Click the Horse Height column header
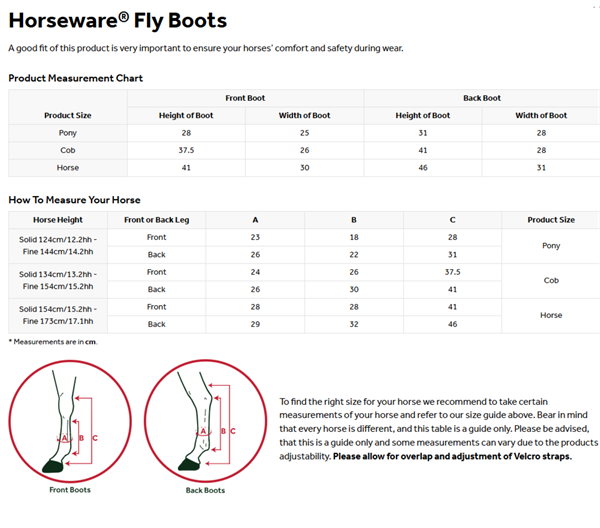 57,220
